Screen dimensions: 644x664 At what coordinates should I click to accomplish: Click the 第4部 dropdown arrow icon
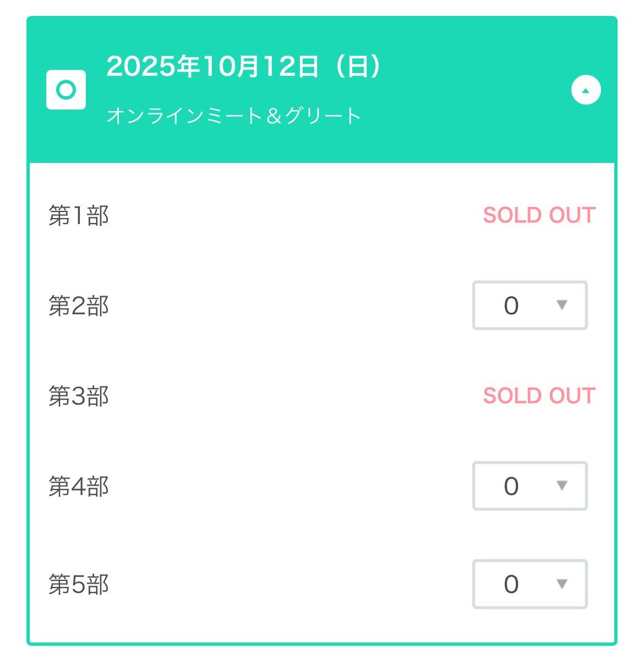[x=562, y=485]
